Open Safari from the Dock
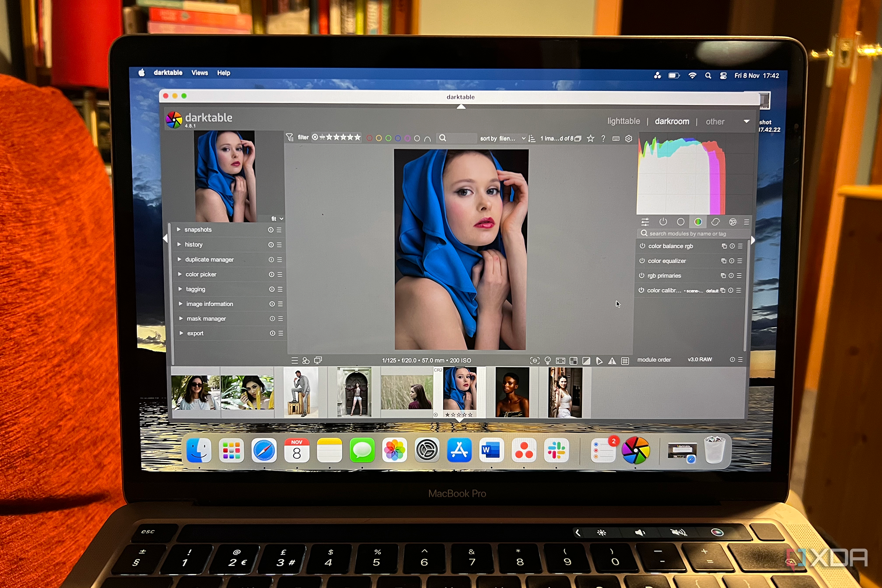Image resolution: width=882 pixels, height=588 pixels. point(264,450)
